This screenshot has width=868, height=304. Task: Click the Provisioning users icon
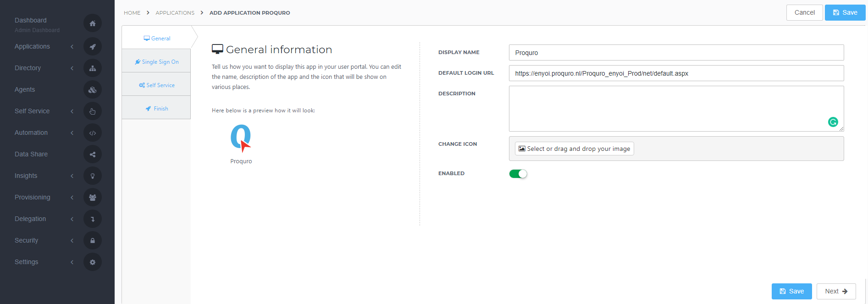click(x=93, y=197)
